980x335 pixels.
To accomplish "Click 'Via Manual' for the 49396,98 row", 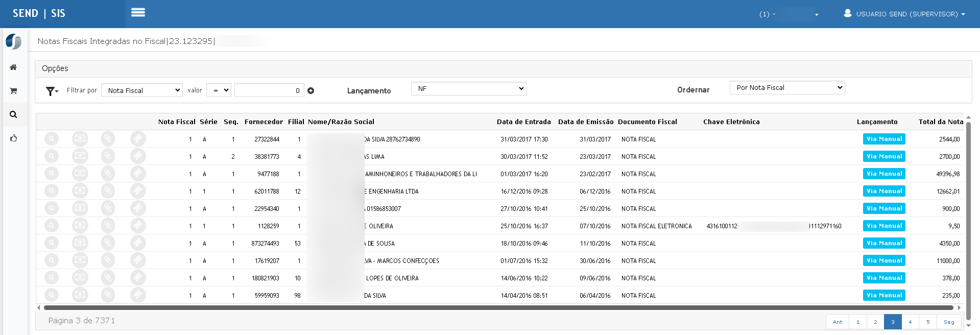I will click(x=884, y=174).
